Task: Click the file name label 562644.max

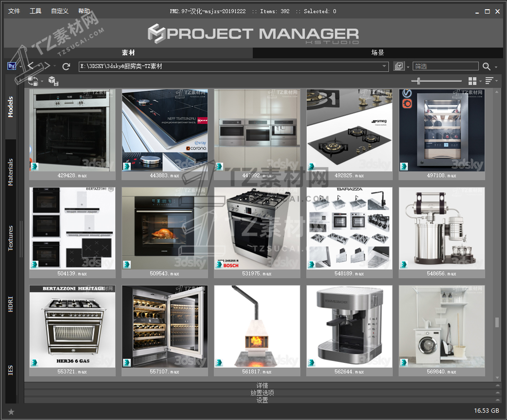Action: [350, 371]
